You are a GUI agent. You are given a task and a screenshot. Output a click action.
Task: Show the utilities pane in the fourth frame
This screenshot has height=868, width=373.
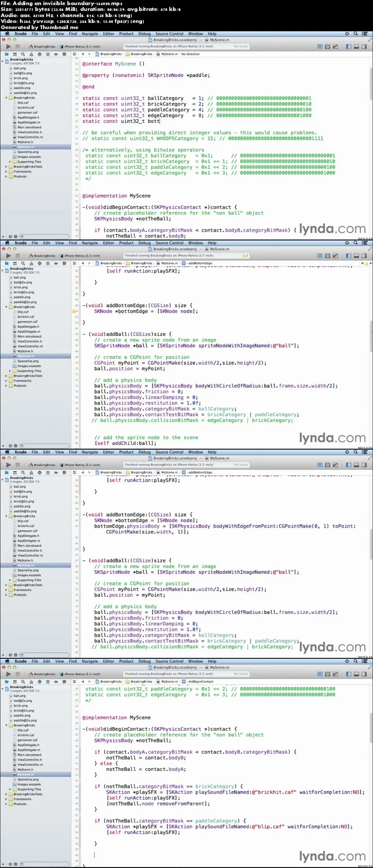pyautogui.click(x=364, y=674)
